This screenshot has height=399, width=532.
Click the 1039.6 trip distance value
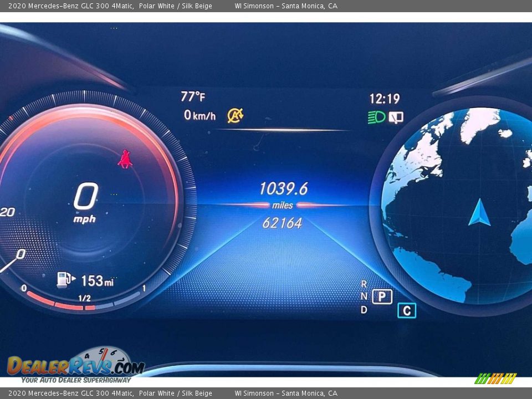[284, 188]
